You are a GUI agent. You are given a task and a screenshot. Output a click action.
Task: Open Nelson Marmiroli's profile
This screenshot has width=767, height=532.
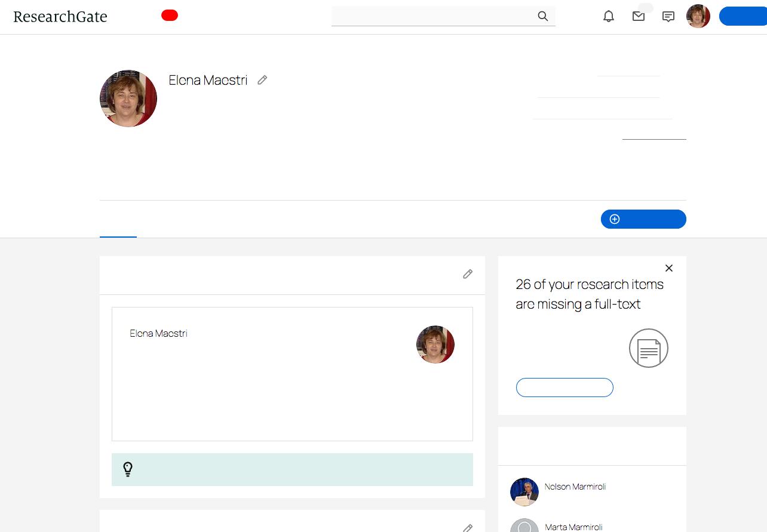pos(575,487)
